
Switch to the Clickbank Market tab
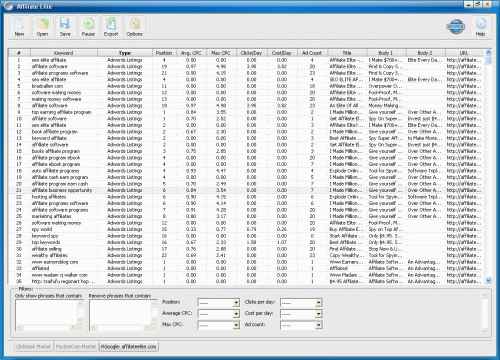tap(33, 347)
